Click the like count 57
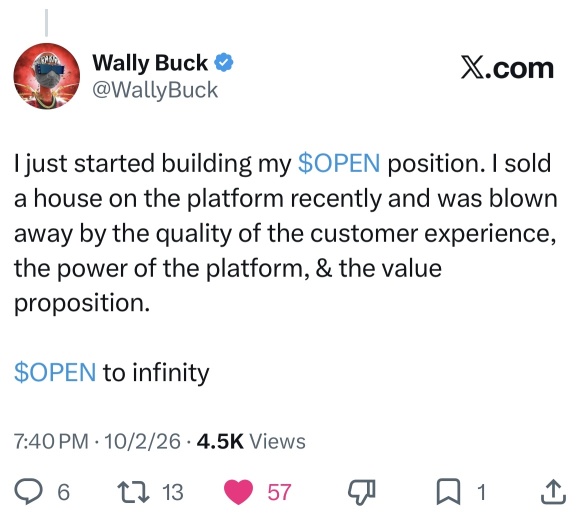585x522 pixels. [x=279, y=492]
